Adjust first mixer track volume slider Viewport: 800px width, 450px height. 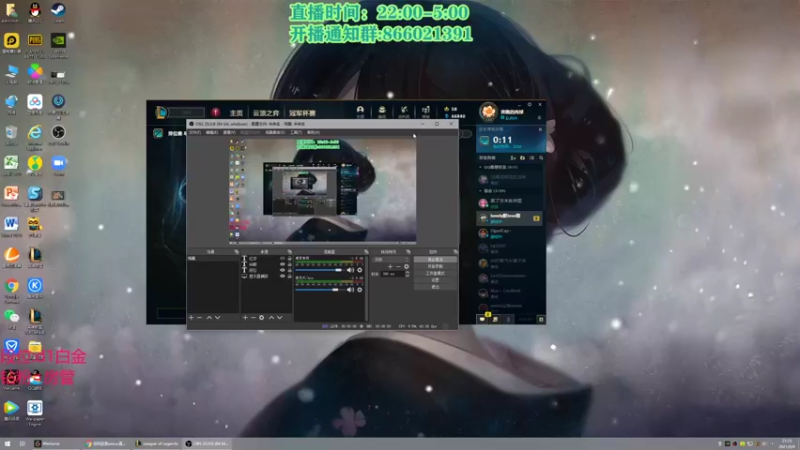[319, 270]
